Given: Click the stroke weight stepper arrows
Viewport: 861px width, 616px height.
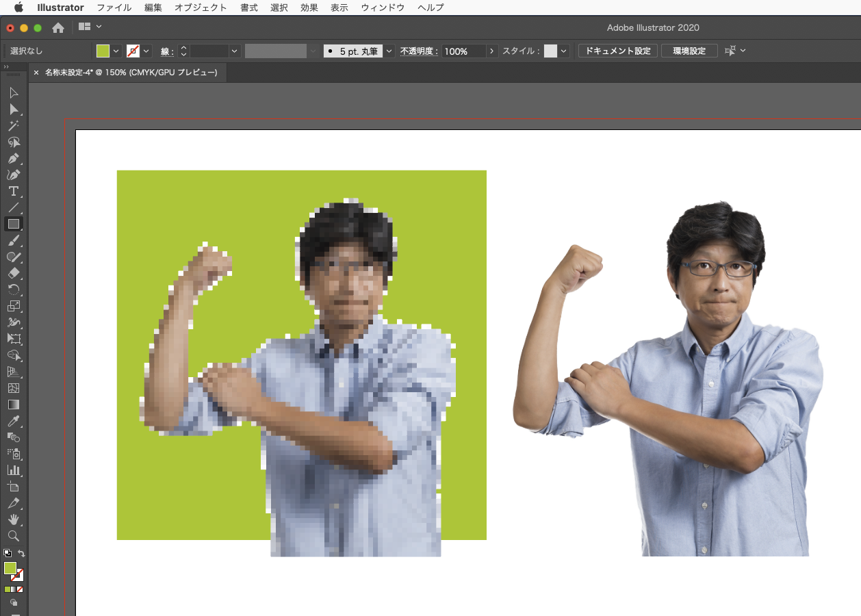Looking at the screenshot, I should [183, 51].
